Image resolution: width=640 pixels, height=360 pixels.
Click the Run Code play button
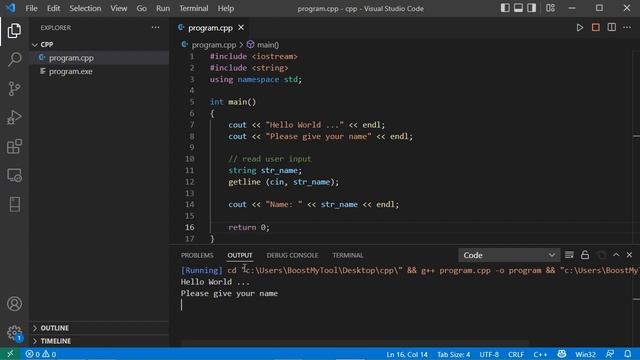[580, 28]
